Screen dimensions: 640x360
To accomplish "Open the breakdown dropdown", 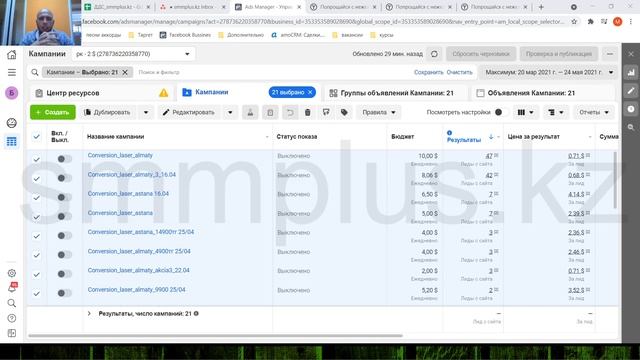I will 556,112.
